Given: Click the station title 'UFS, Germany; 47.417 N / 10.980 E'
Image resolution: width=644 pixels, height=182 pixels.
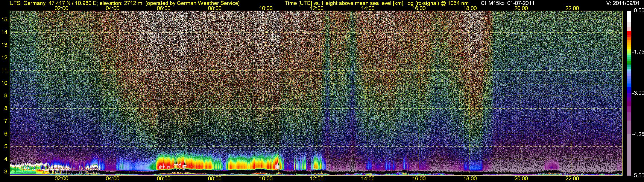Looking at the screenshot, I should (54, 3).
